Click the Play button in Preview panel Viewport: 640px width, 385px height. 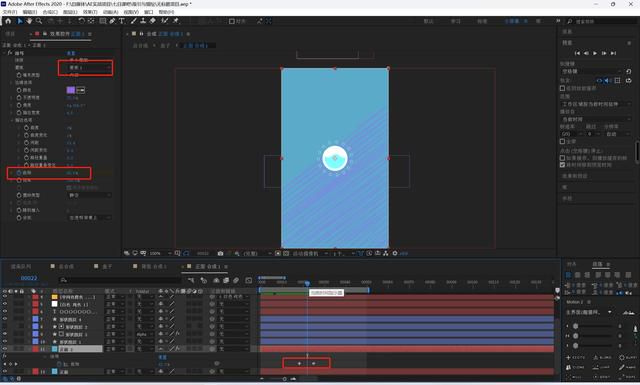(x=595, y=53)
